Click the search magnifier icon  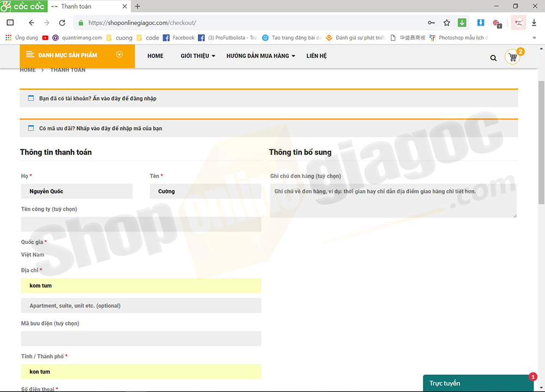[493, 58]
